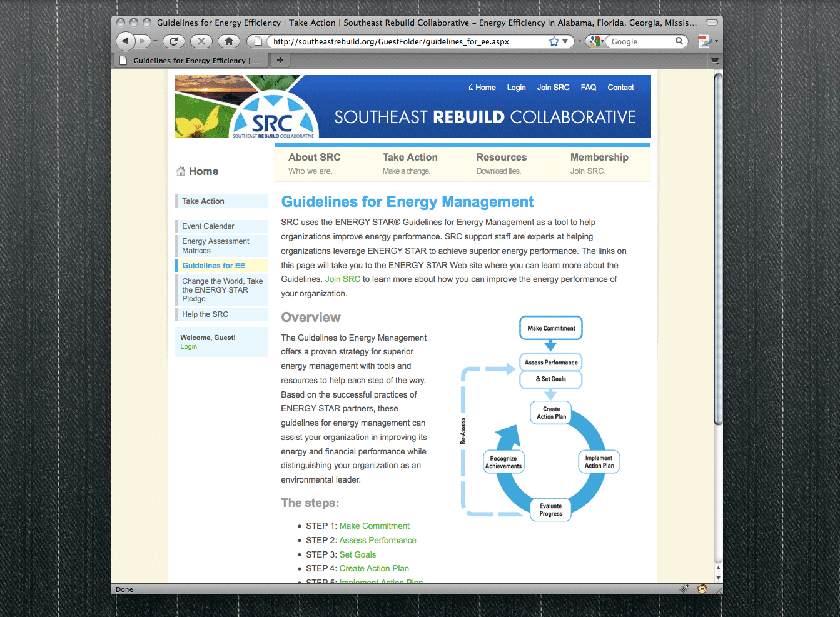Bookmark this page with the star
This screenshot has height=617, width=840.
click(554, 41)
